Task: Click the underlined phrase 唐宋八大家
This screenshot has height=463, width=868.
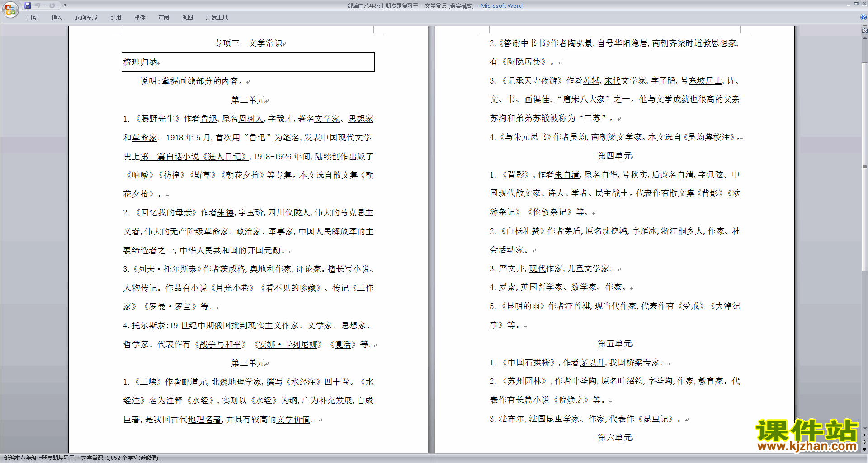Action: click(584, 99)
